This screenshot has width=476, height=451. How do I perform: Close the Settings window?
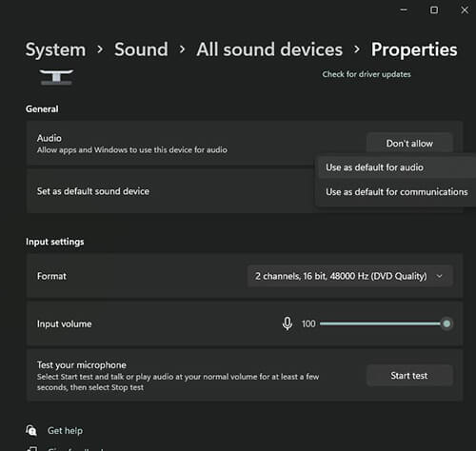coord(465,10)
